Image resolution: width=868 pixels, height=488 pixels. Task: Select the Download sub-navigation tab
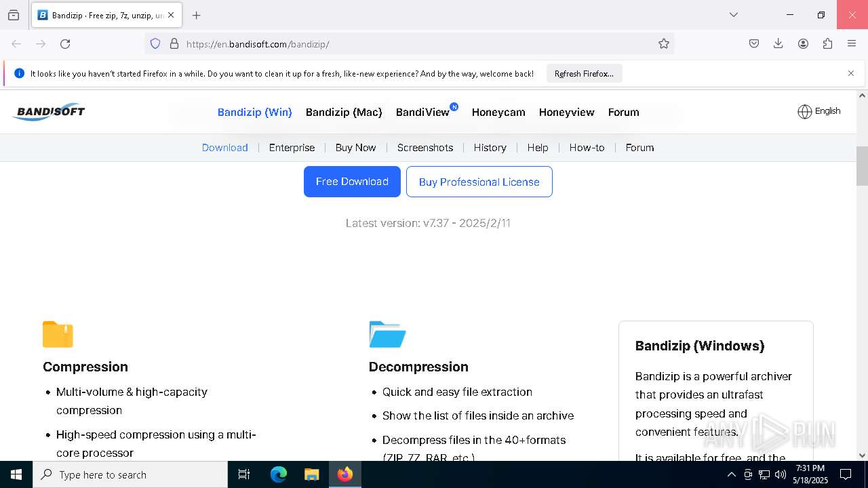pyautogui.click(x=225, y=148)
